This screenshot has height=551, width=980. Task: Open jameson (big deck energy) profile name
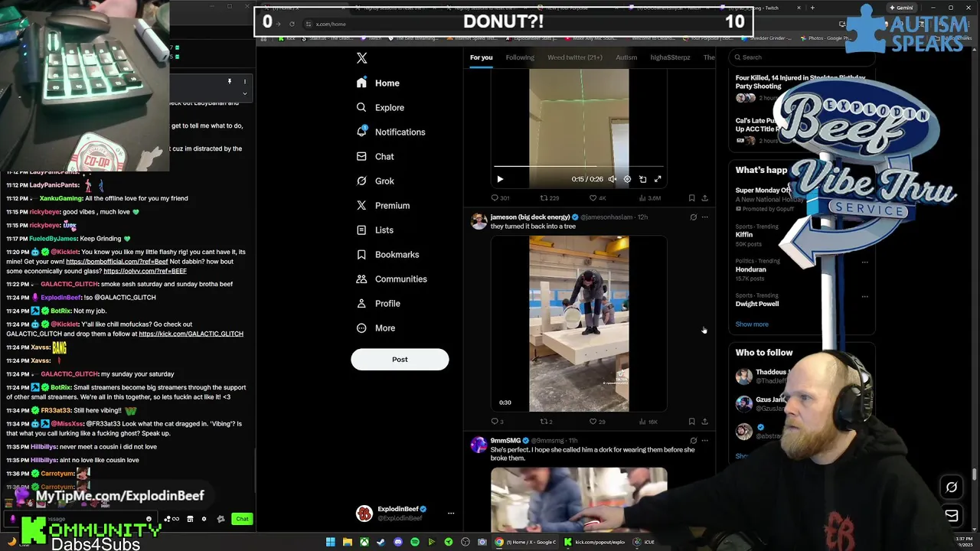(530, 217)
